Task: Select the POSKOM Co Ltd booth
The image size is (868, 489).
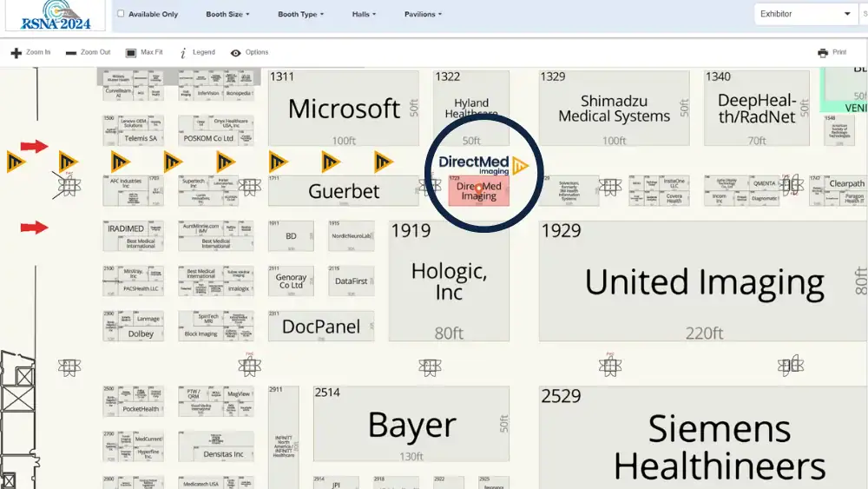Action: (208, 138)
